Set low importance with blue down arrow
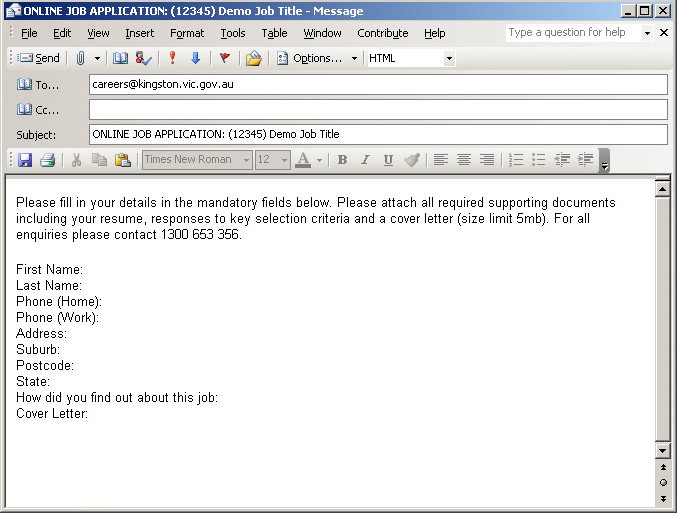Screen dimensions: 677x513 tap(195, 58)
